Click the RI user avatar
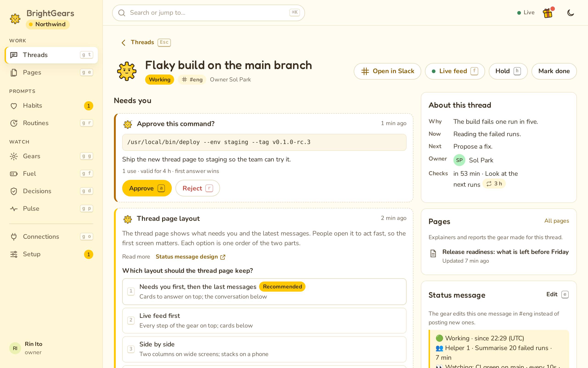The width and height of the screenshot is (588, 368). point(15,348)
